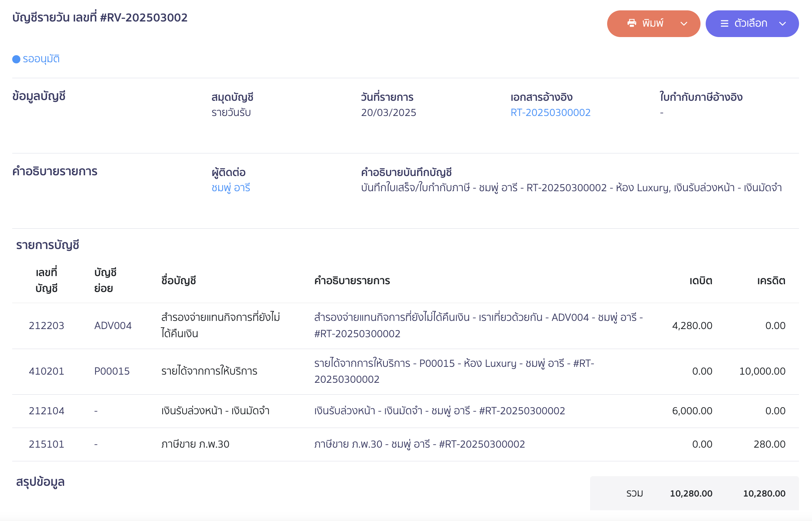
Task: Click account name เงินรับล่วงหน้า - เงินมัดจำ
Action: [215, 411]
